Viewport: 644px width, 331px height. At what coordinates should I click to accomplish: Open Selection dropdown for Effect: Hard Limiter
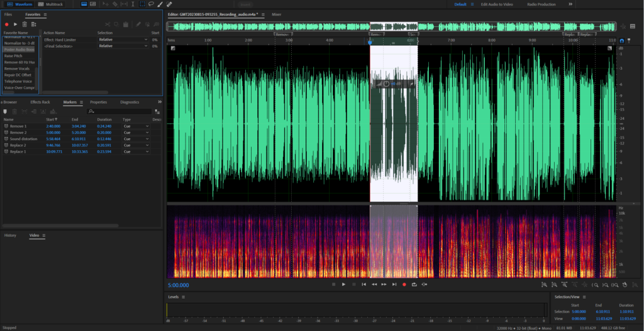123,40
